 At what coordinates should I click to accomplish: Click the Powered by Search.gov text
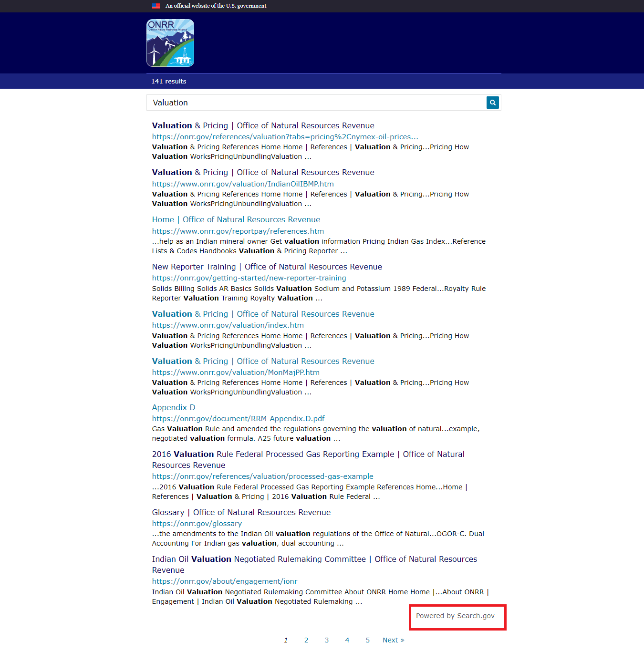[x=455, y=616]
